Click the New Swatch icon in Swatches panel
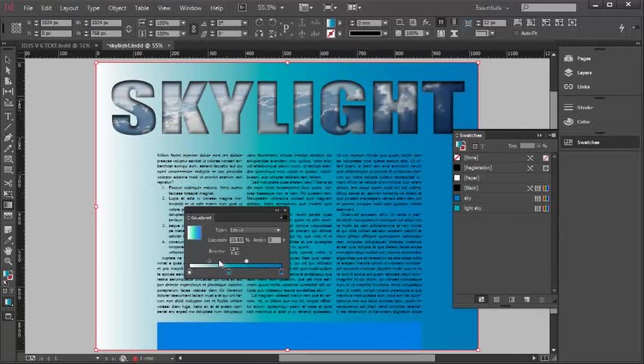 click(527, 300)
